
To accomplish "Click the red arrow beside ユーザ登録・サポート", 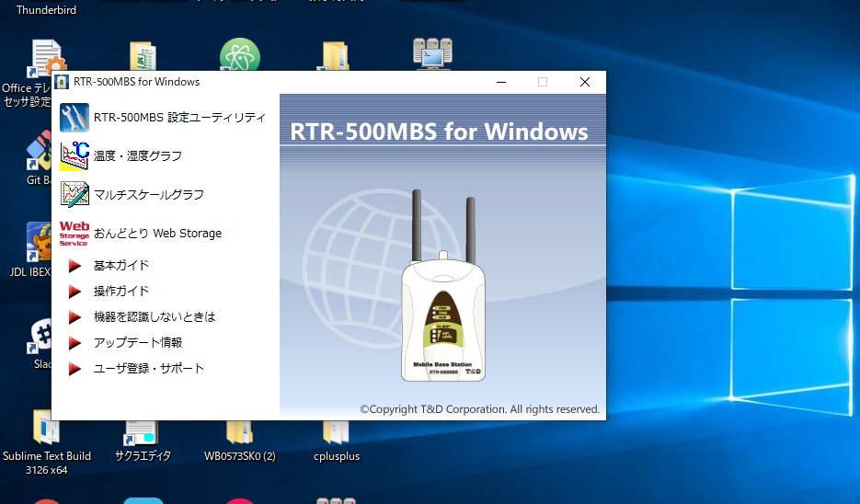I will [x=75, y=369].
